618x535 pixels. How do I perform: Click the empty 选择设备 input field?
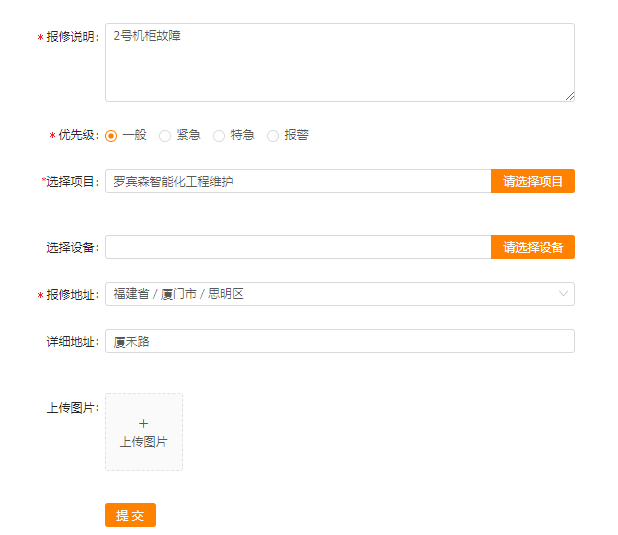coord(298,247)
